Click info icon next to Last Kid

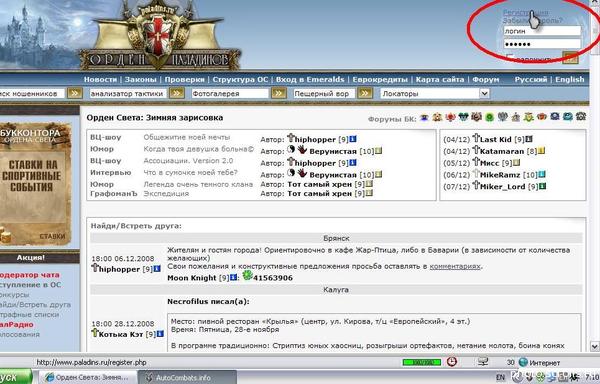[x=529, y=139]
